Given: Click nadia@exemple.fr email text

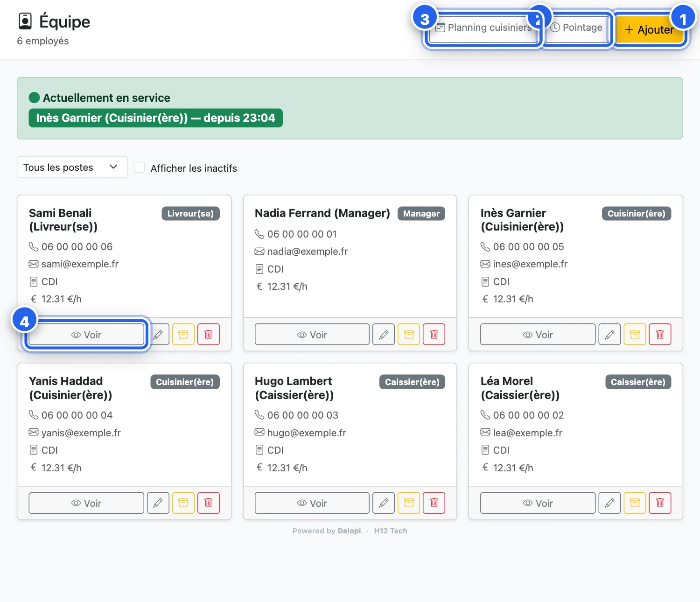Looking at the screenshot, I should [308, 252].
